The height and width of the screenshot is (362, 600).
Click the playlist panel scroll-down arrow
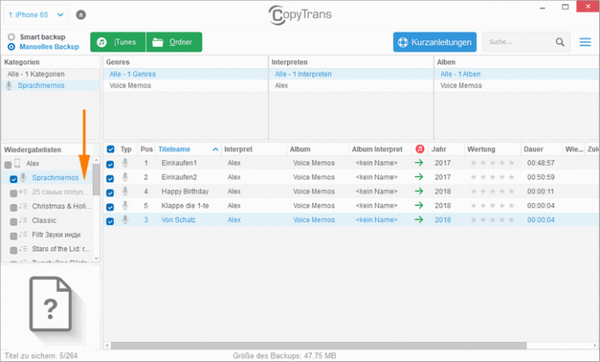tap(96, 259)
